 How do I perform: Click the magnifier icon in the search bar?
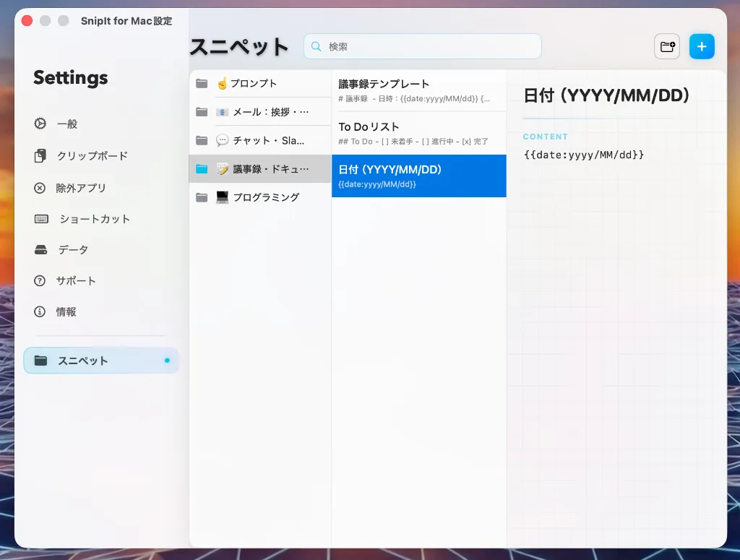316,46
